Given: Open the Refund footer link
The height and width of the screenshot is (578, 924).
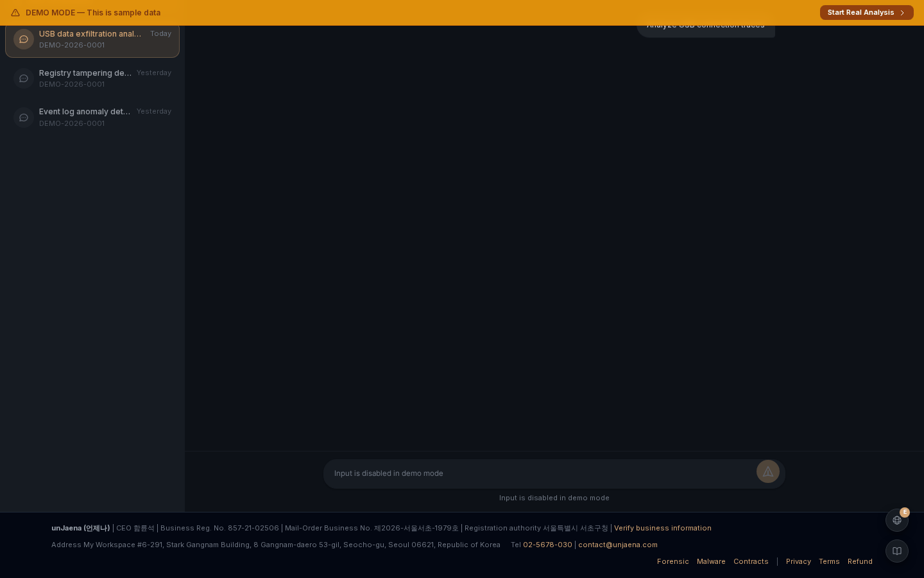Looking at the screenshot, I should (860, 561).
